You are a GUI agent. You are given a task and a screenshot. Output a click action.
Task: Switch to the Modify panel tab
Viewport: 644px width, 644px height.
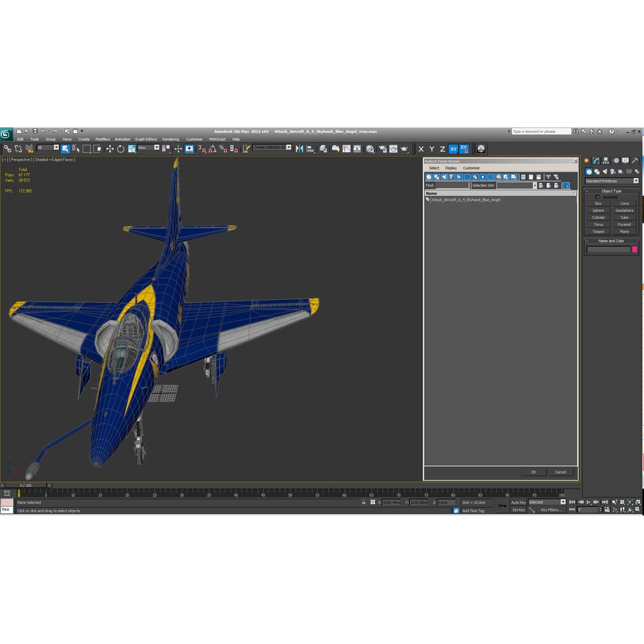coord(596,160)
